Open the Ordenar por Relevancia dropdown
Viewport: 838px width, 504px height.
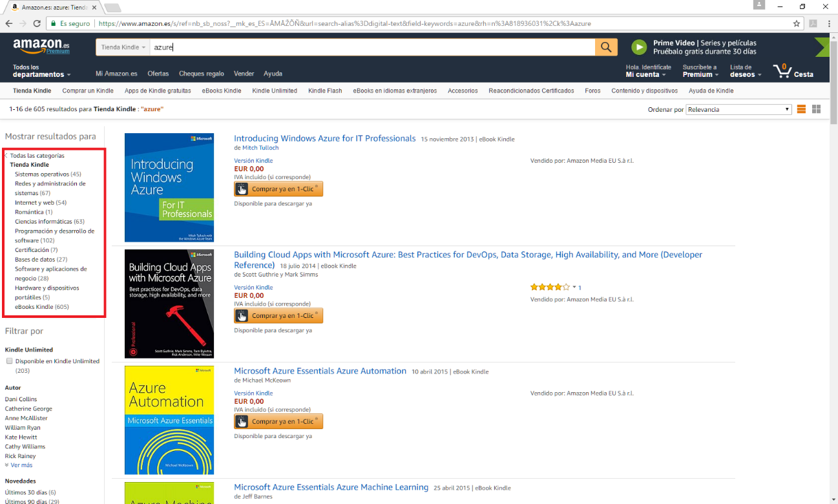point(738,109)
